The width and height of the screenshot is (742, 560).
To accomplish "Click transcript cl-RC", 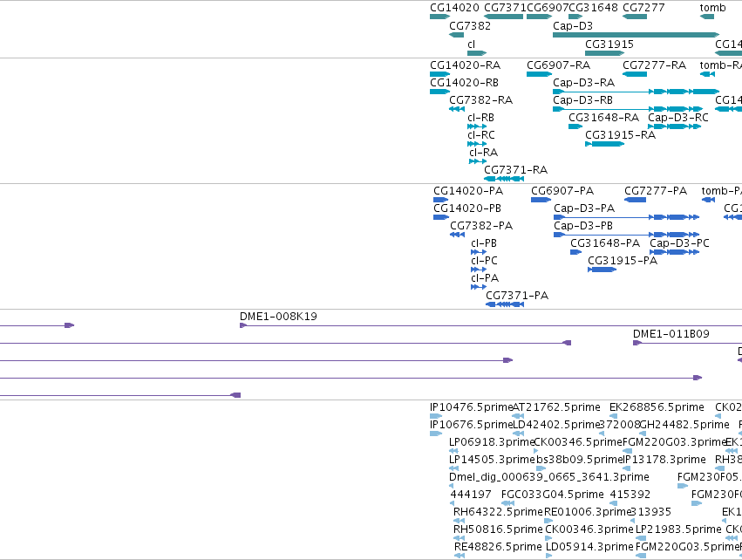I will click(481, 135).
